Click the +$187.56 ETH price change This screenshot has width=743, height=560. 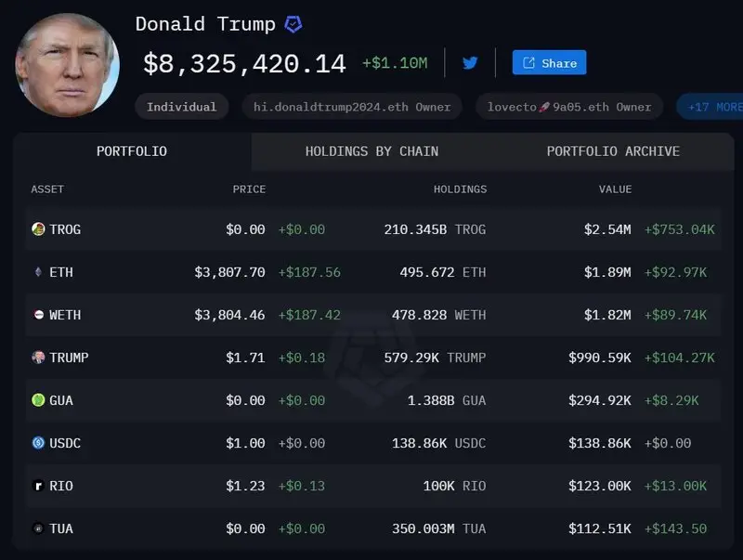[309, 272]
